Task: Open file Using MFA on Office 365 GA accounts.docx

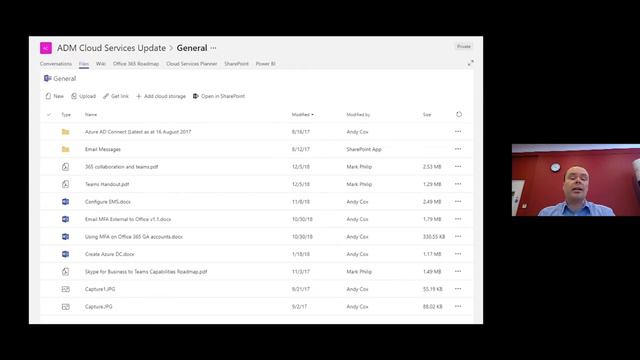Action: (x=134, y=237)
